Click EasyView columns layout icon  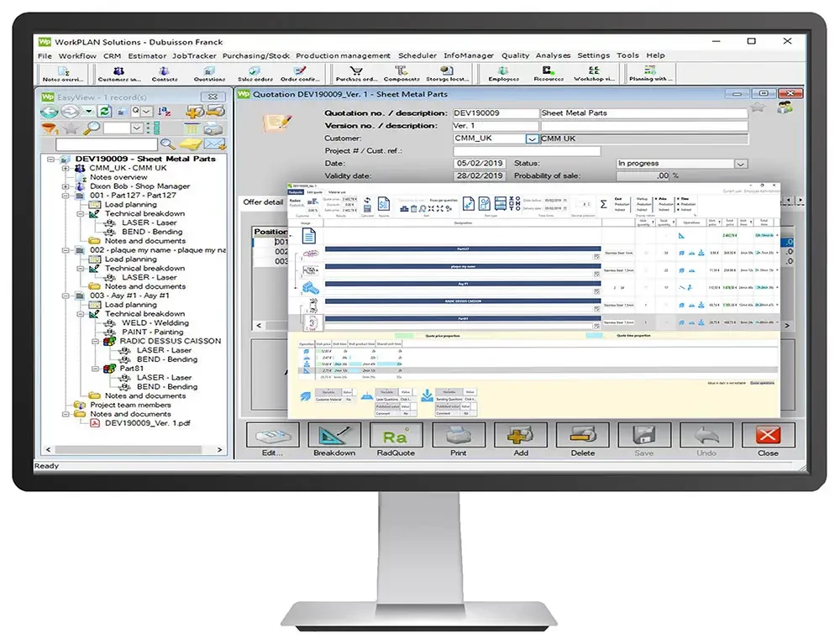coord(192,128)
